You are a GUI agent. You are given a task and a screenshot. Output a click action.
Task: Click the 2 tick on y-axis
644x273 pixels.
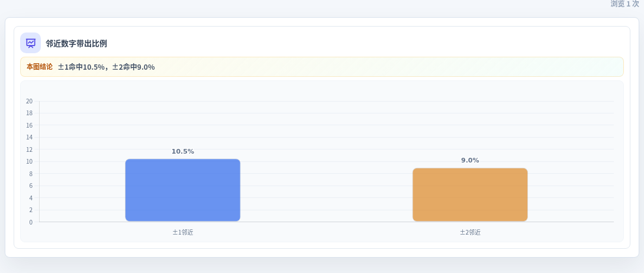pos(31,210)
